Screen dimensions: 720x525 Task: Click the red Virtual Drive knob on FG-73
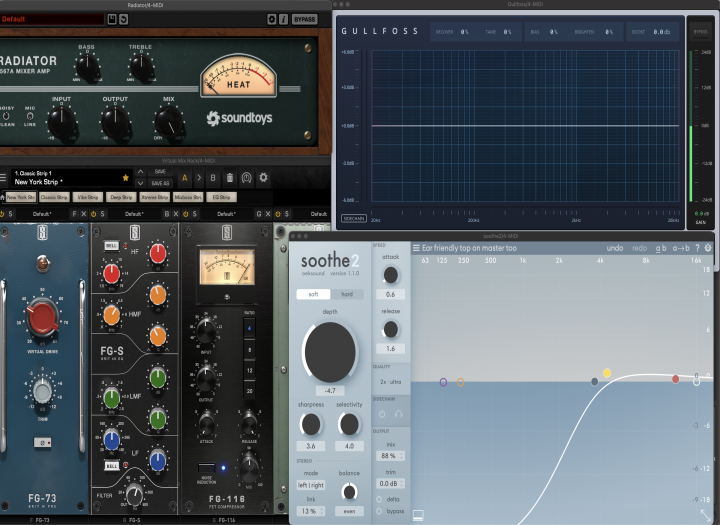[x=42, y=318]
